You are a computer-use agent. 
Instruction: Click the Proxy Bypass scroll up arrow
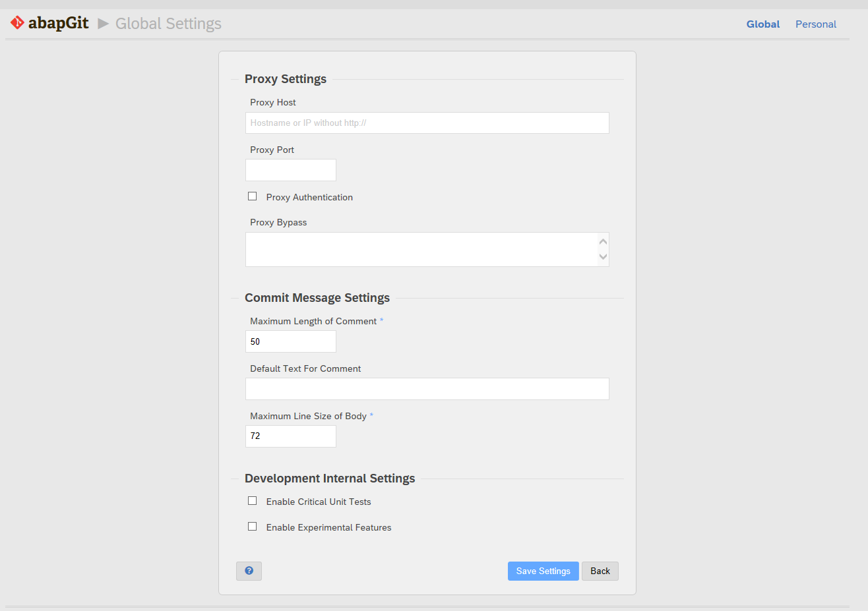[x=603, y=241]
